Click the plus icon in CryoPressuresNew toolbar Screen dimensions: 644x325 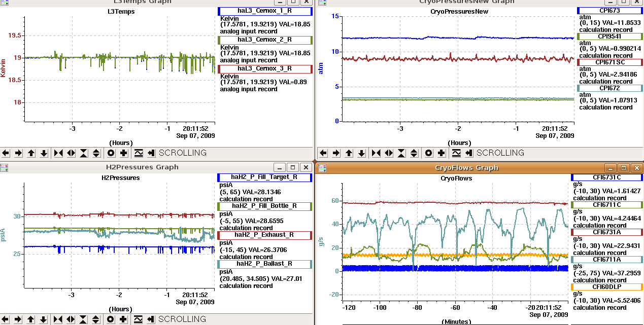441,153
